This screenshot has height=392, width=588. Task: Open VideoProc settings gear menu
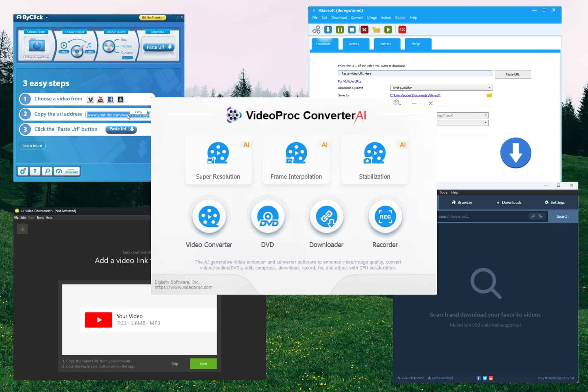[x=397, y=103]
